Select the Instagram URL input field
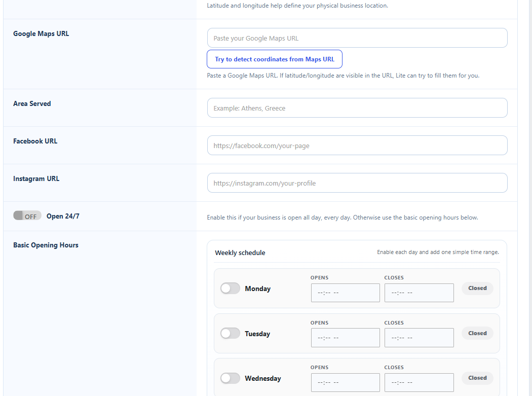Screen dimensions: 532x396 click(x=357, y=183)
